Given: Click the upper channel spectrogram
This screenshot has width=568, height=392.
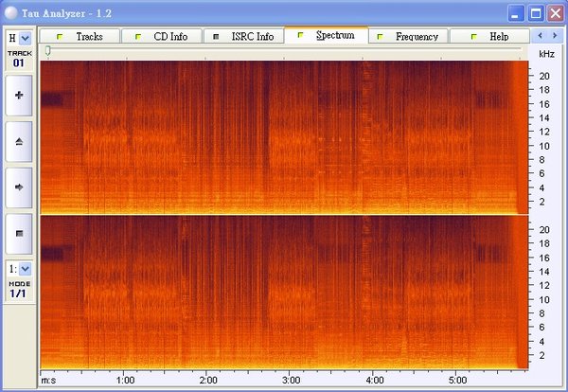Looking at the screenshot, I should [x=284, y=137].
